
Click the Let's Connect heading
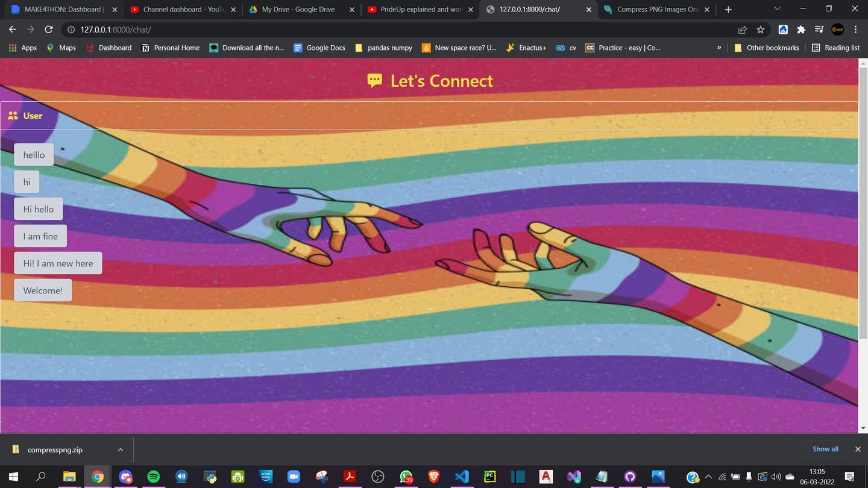pos(442,81)
